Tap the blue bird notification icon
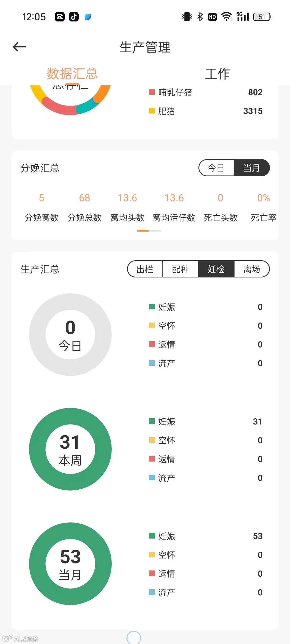Image resolution: width=290 pixels, height=644 pixels. click(88, 17)
